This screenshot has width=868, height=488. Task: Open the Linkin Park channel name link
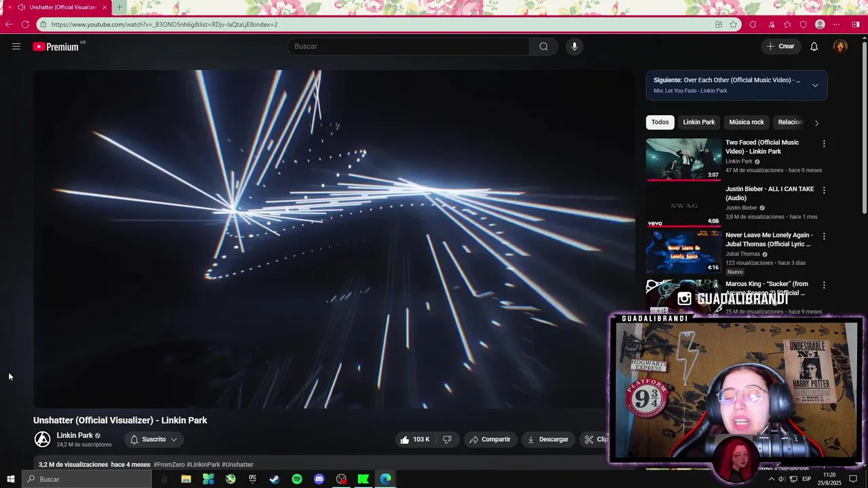[75, 435]
